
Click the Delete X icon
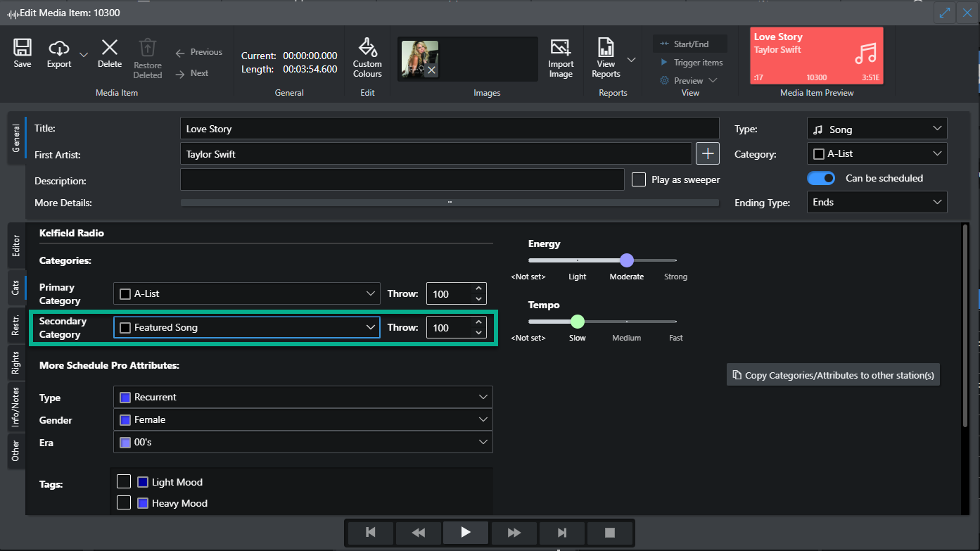pos(110,48)
